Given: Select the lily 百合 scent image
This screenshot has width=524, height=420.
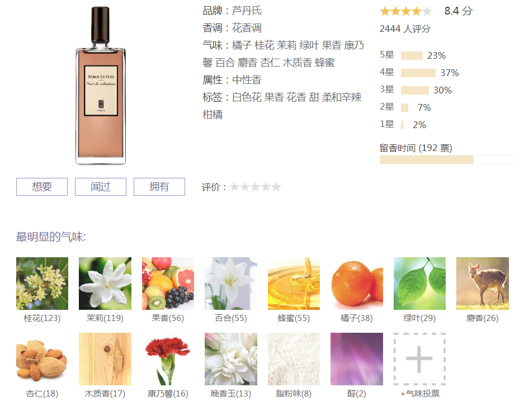Looking at the screenshot, I should coord(231,284).
